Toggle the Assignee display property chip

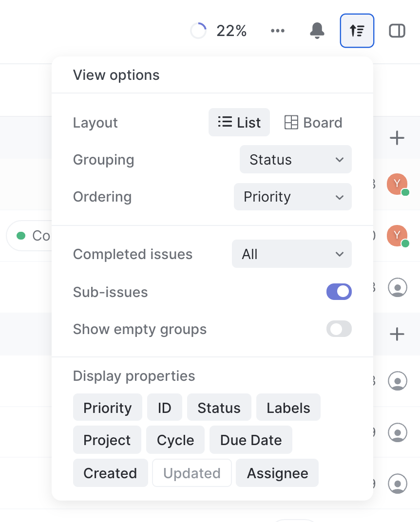[277, 473]
